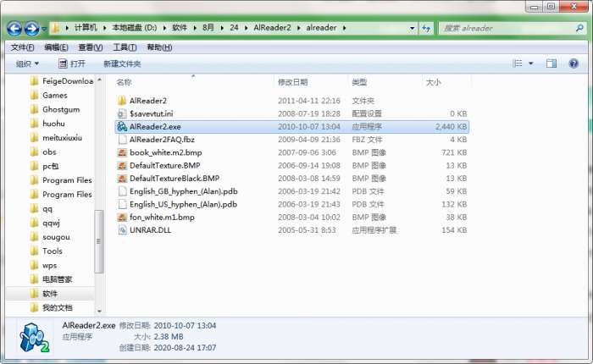The width and height of the screenshot is (593, 364).
Task: Open Tools folder in navigation pane
Action: tap(47, 251)
